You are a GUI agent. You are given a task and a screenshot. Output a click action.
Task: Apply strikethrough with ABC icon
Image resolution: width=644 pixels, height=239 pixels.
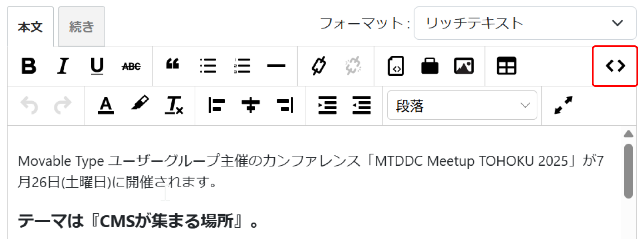(131, 66)
